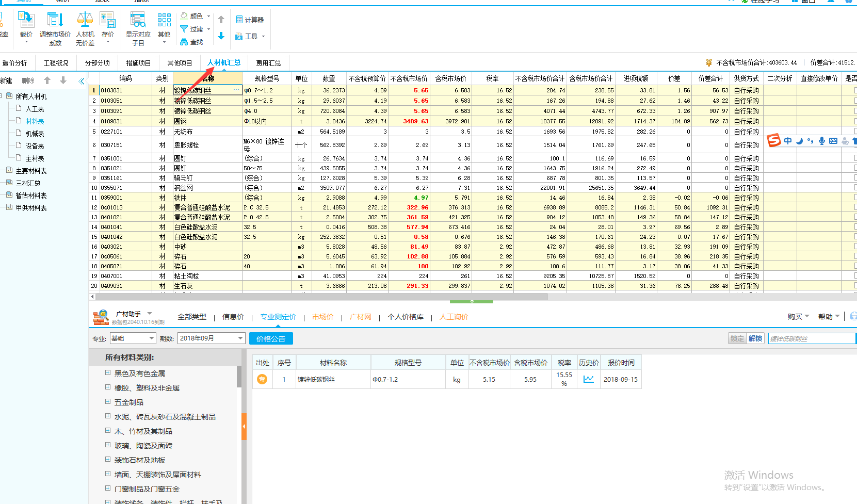Open the 历史价 chart icon for 镀锌低碳钢丝
The image size is (857, 504).
(588, 379)
